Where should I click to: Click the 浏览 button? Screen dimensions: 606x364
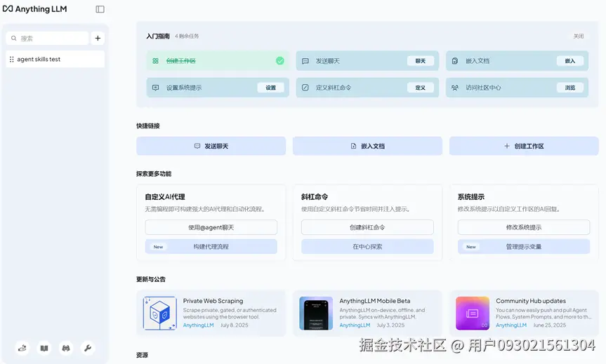(570, 88)
